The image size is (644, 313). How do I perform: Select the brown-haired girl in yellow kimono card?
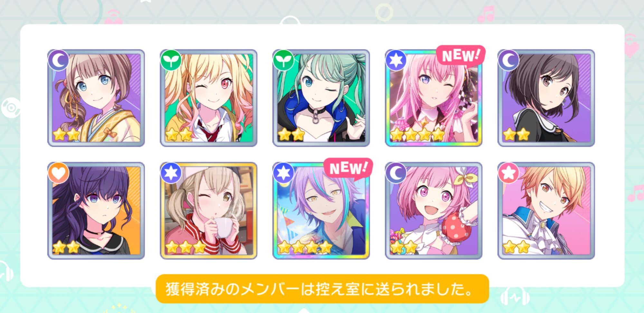(x=96, y=98)
